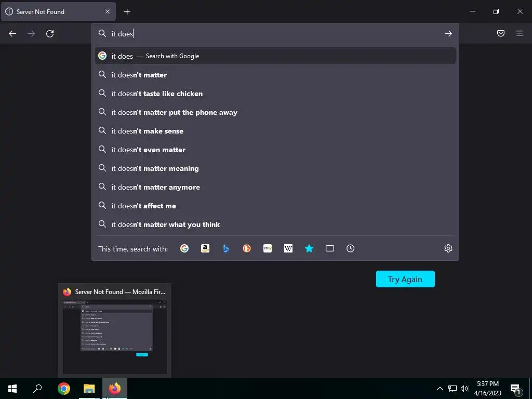The height and width of the screenshot is (399, 532).
Task: Select suggestion 'it doesn't make sense'
Action: [x=275, y=130]
